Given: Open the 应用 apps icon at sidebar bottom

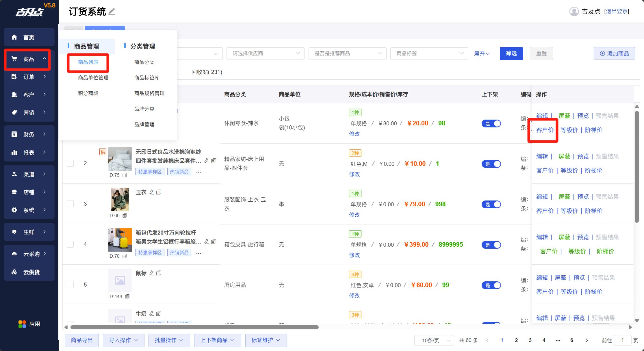Looking at the screenshot, I should point(22,324).
